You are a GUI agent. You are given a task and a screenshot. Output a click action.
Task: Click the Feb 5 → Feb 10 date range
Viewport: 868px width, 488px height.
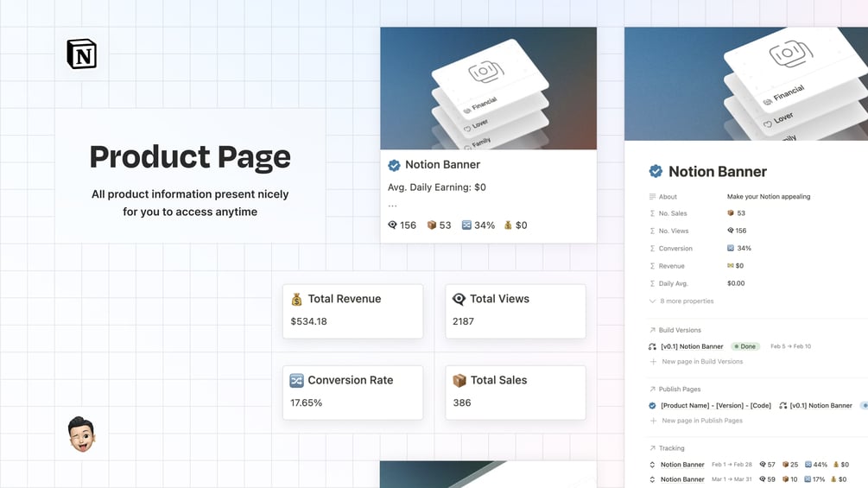tap(790, 346)
